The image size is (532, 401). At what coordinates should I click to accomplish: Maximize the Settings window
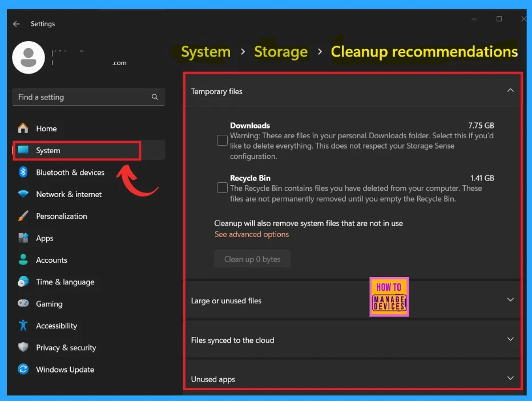coord(499,19)
